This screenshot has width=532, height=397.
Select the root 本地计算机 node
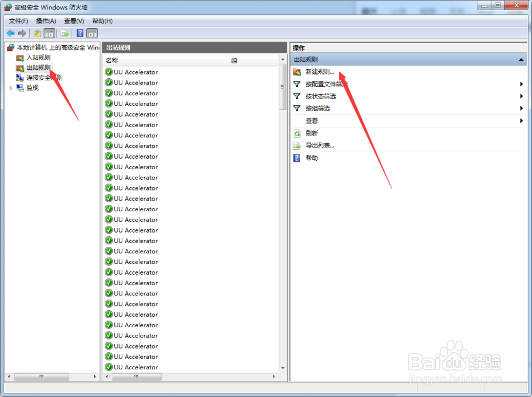58,47
